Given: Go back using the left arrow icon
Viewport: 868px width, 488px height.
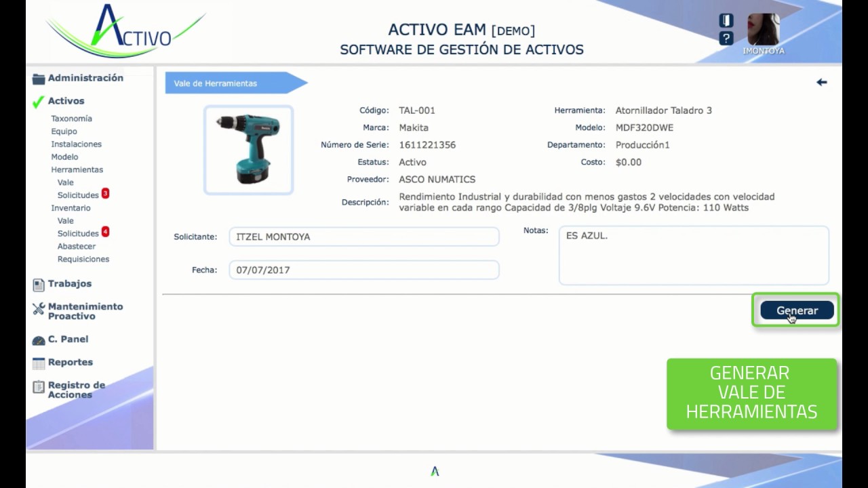Looking at the screenshot, I should (822, 82).
